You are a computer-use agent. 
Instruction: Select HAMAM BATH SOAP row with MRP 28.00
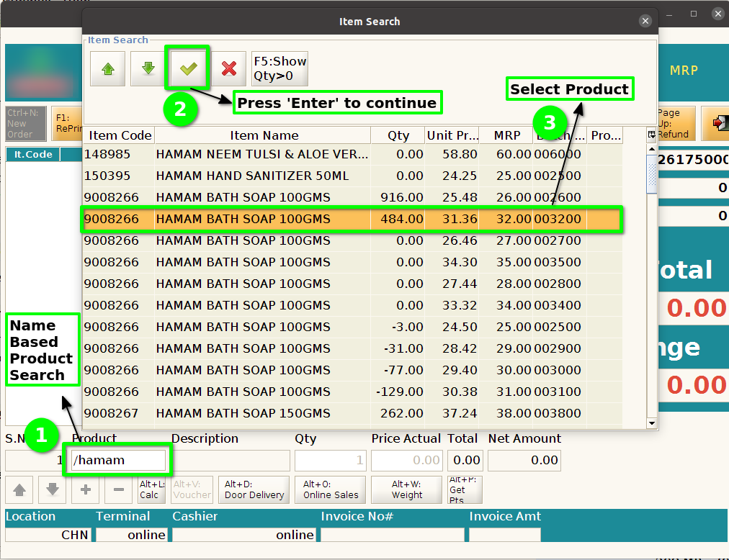[x=352, y=284]
